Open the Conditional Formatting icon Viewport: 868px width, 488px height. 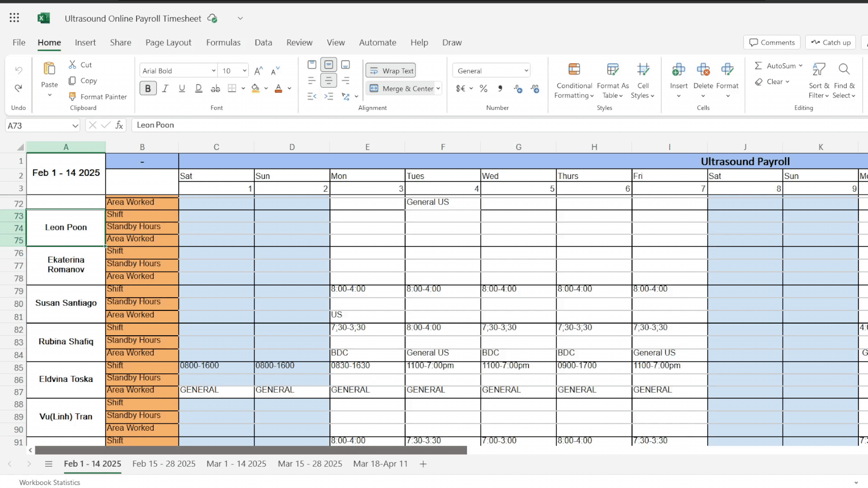574,70
